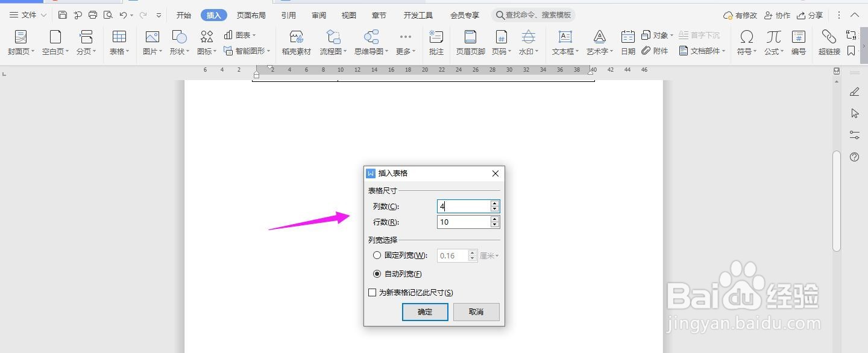Switch to the 页面布局 tab
Screen dimensions: 868x353
pos(251,16)
